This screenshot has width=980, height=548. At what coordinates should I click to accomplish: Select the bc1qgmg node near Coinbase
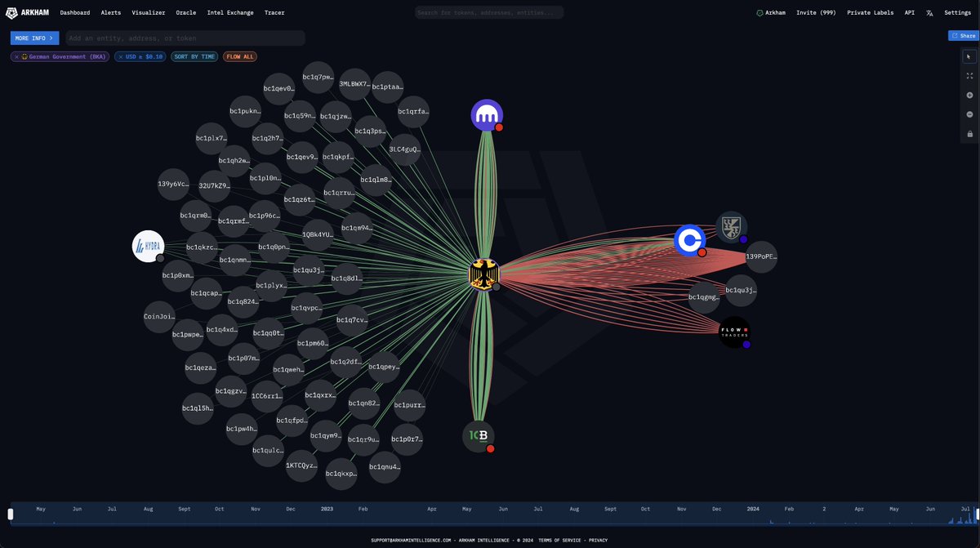pyautogui.click(x=704, y=298)
